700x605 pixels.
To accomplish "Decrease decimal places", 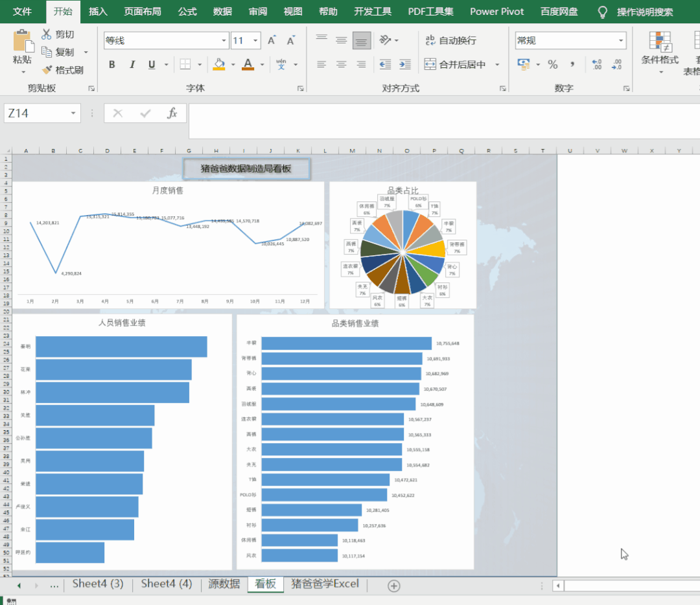I will tap(616, 64).
